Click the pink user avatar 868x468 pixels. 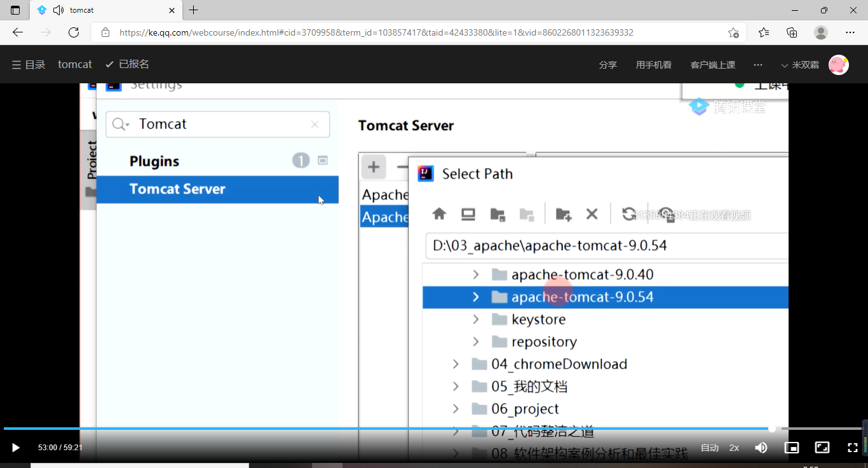click(x=839, y=64)
